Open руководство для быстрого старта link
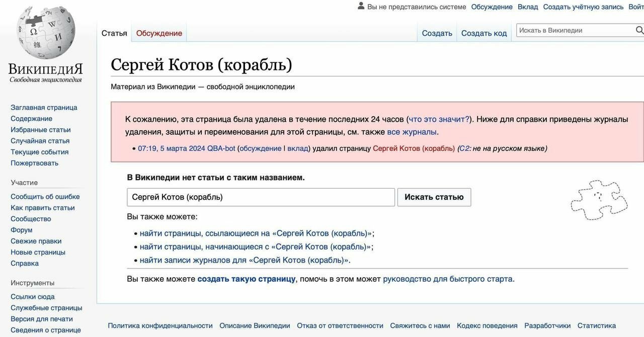This screenshot has width=644, height=337. [448, 279]
